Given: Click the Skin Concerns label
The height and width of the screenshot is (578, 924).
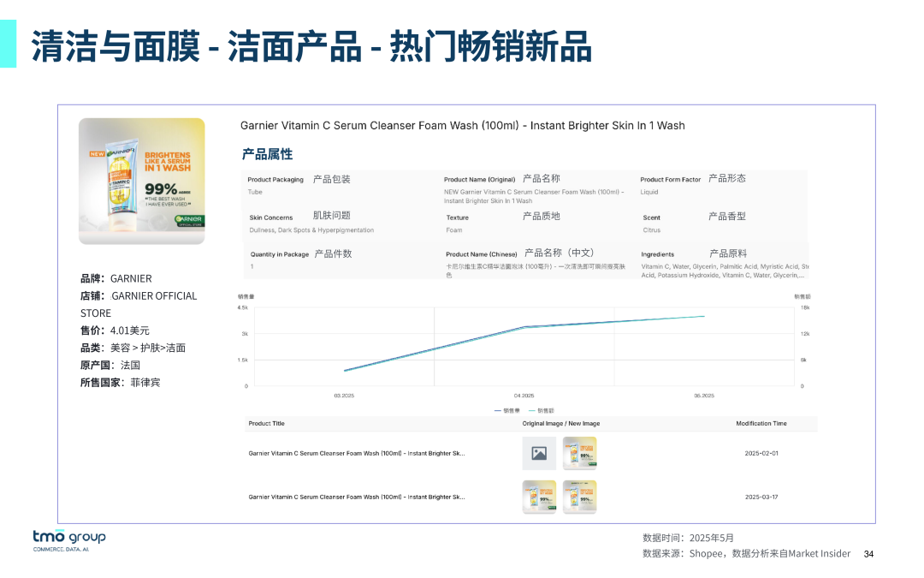Looking at the screenshot, I should [271, 217].
